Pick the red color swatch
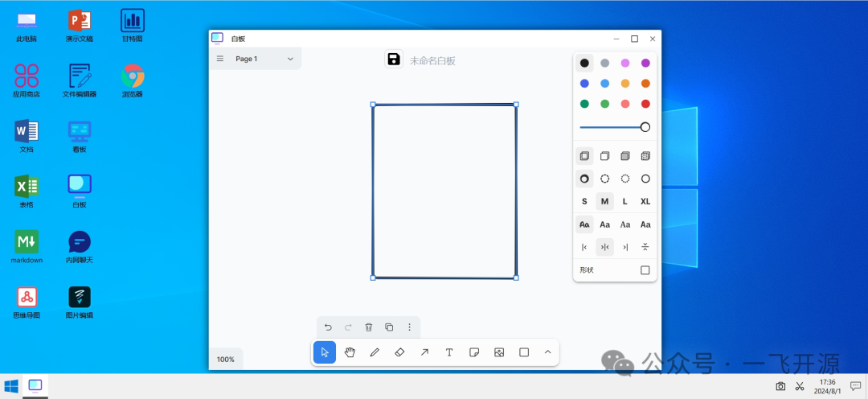 (x=645, y=104)
